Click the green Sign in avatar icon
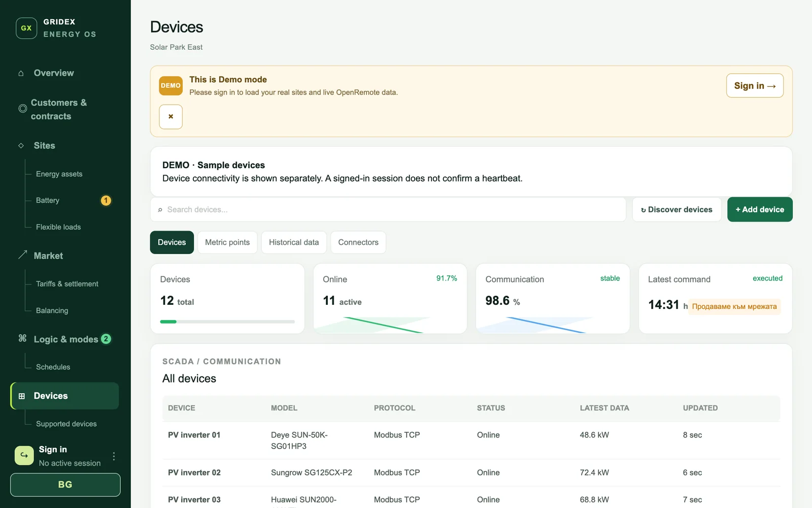812x508 pixels. coord(24,456)
